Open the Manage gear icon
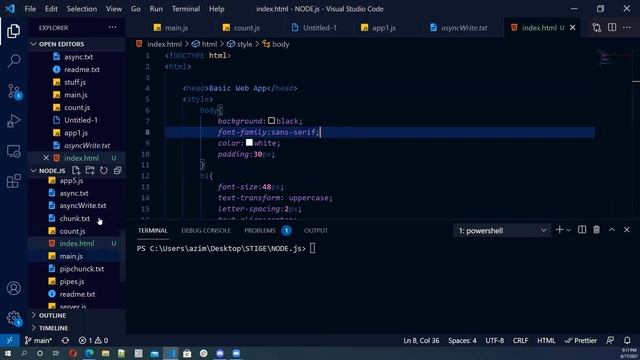Viewport: 640px width, 360px height. [x=14, y=318]
